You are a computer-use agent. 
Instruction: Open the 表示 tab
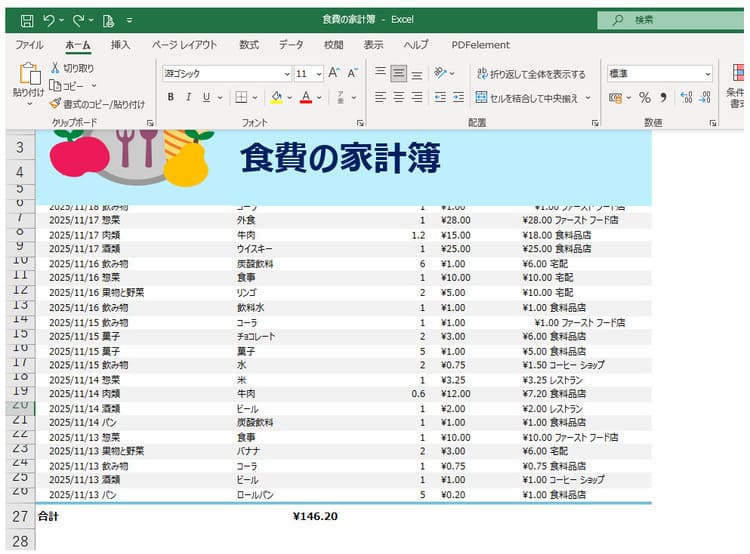[x=373, y=45]
